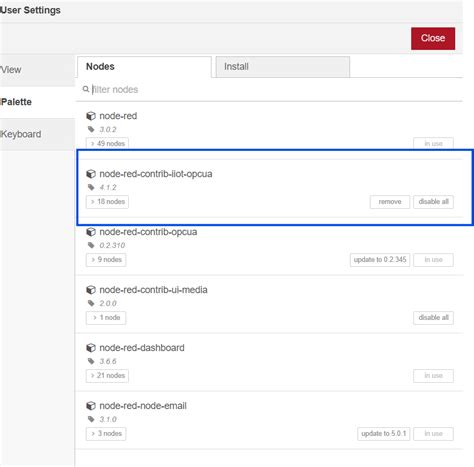Click the node-red-contrib-opcua package name
The width and height of the screenshot is (474, 467).
point(148,232)
